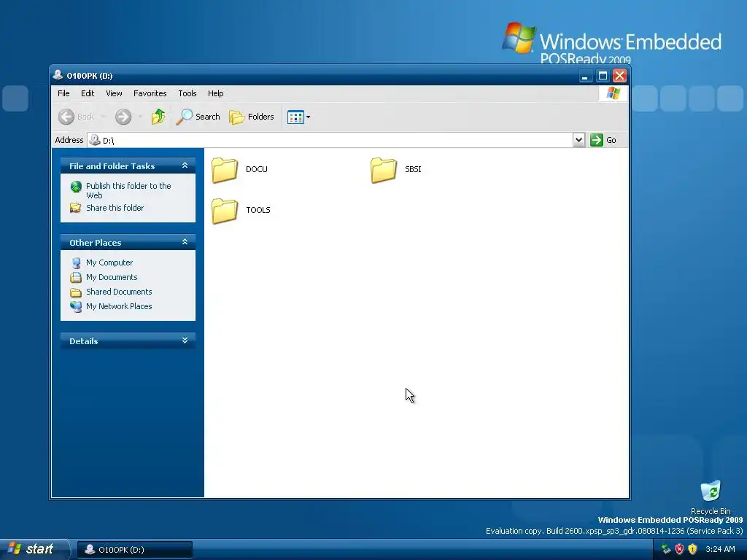Click Share this folder link
Screen dimensions: 747x560
(x=115, y=208)
